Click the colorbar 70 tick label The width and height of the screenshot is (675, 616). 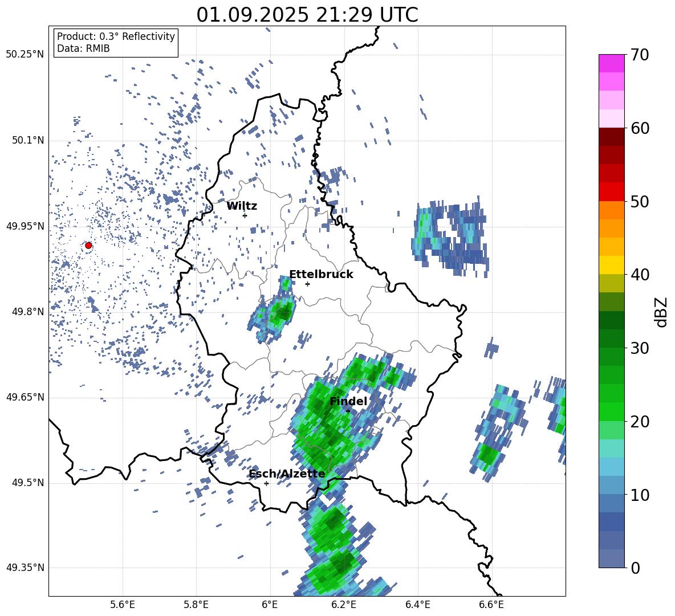[x=640, y=55]
